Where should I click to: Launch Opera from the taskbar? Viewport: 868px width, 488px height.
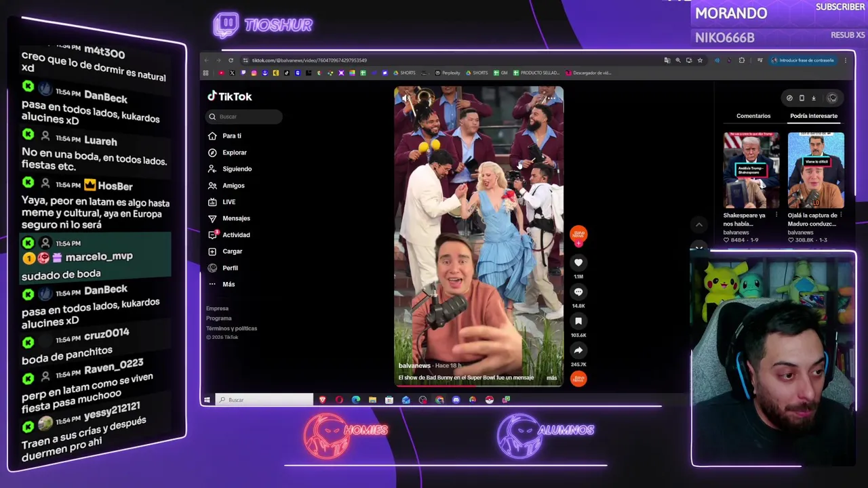(x=339, y=400)
